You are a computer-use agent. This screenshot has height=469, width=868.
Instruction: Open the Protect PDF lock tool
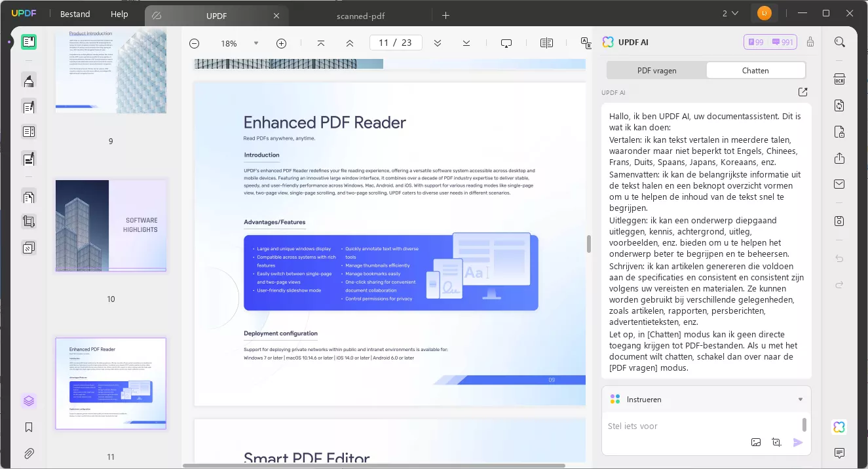[x=840, y=132]
